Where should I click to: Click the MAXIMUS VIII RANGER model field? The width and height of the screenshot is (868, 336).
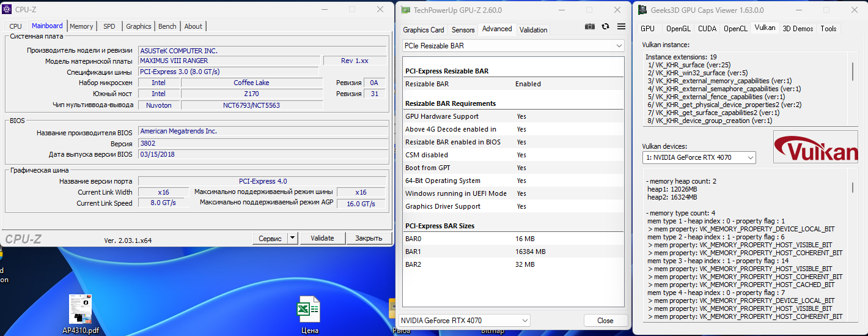(x=229, y=61)
